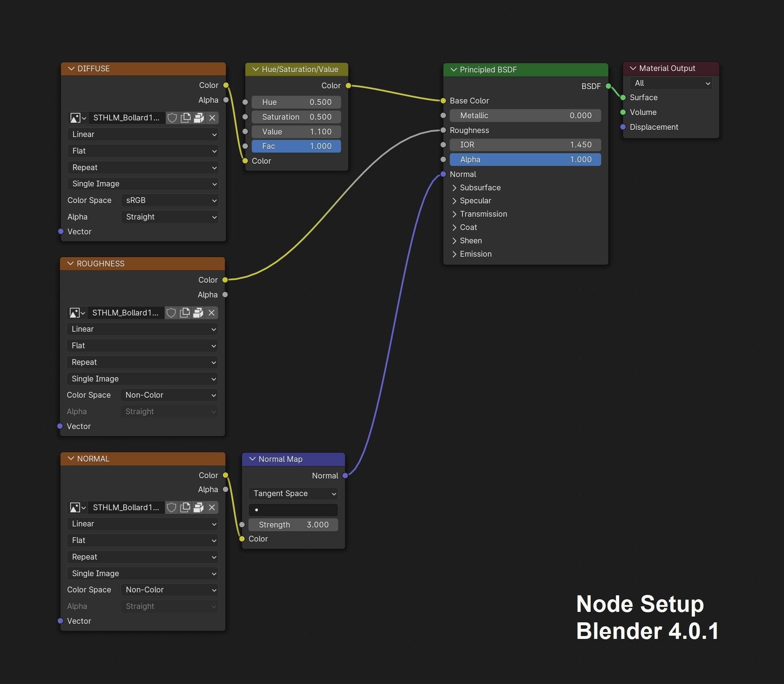Click the Strength field in Normal Map
The width and height of the screenshot is (784, 684).
point(293,525)
